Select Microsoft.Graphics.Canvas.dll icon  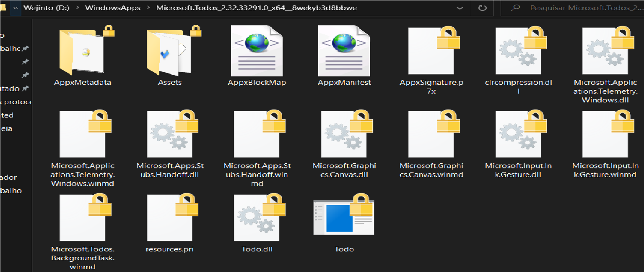pyautogui.click(x=347, y=133)
